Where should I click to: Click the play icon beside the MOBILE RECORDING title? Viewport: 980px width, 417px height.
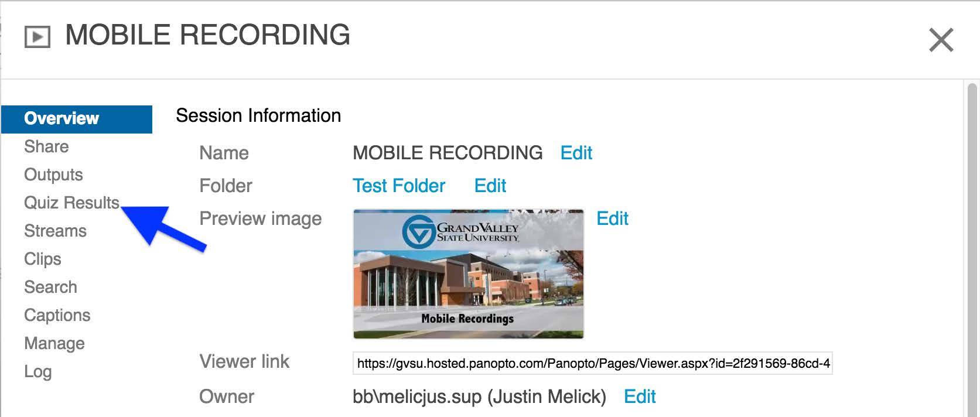[37, 37]
